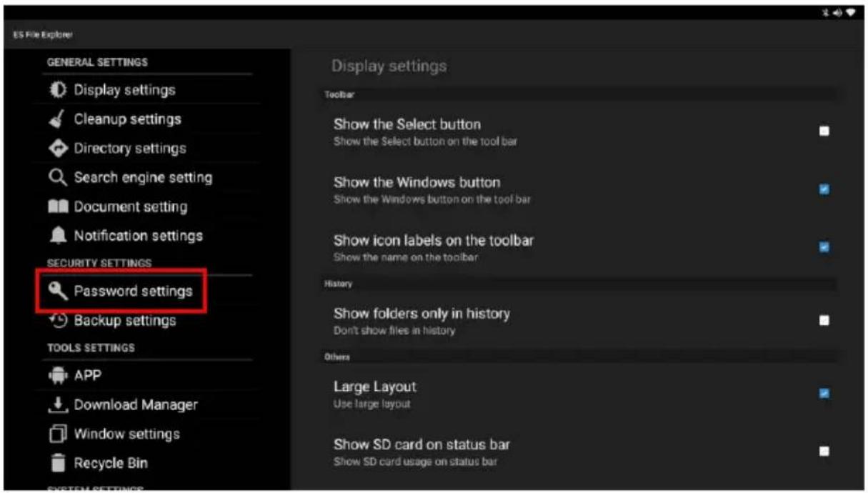Click the Toolbar section header
The height and width of the screenshot is (493, 868).
pyautogui.click(x=340, y=94)
